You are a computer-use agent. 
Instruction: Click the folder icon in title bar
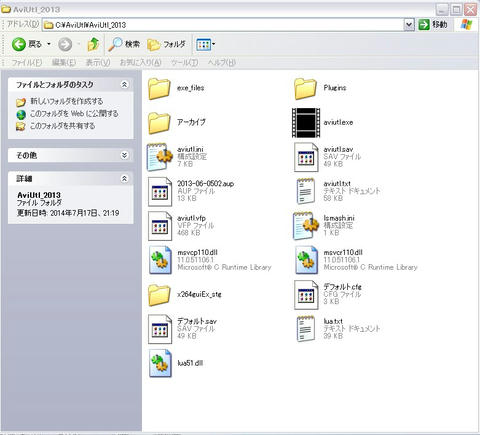tap(6, 9)
